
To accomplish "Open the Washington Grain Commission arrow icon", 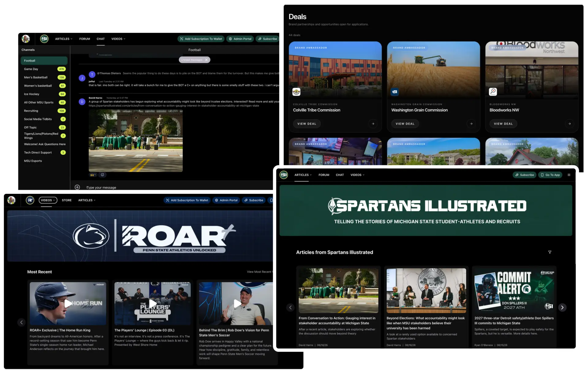I will [471, 124].
